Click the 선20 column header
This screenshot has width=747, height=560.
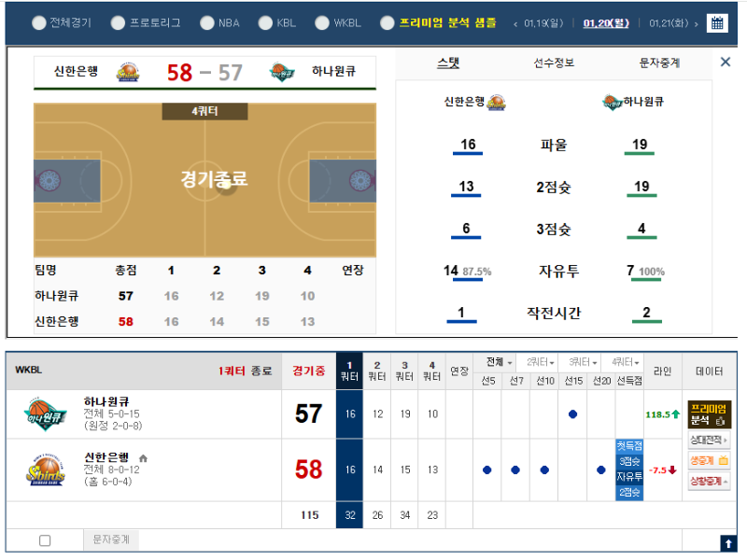point(601,381)
